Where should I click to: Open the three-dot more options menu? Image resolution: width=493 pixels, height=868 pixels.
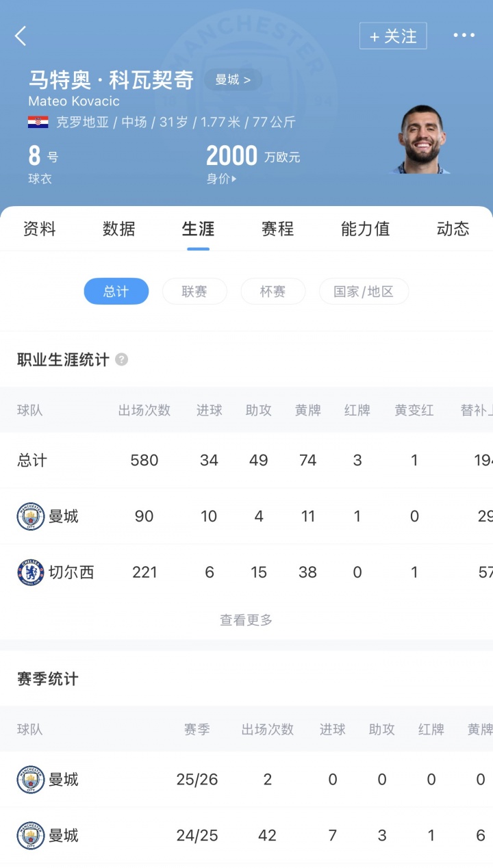coord(464,36)
